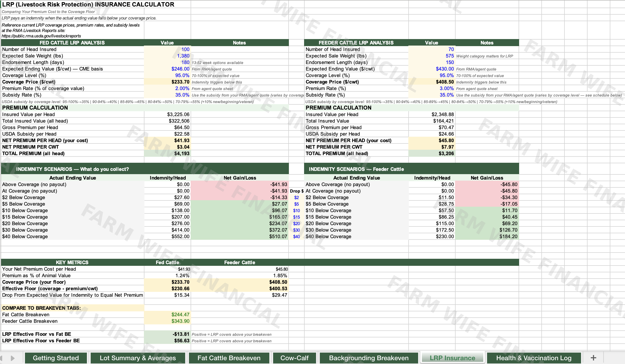
Task: Select Fed premium percent 1.24% cell
Action: tap(168, 276)
